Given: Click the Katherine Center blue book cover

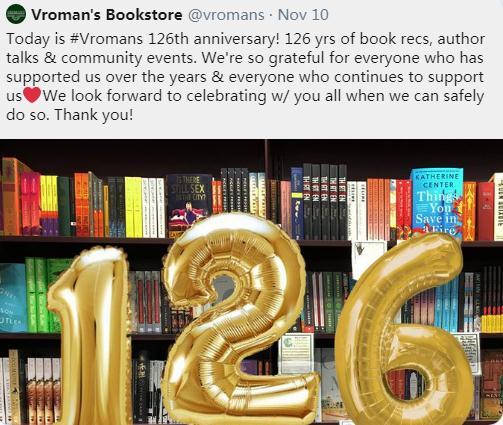Looking at the screenshot, I should [437, 203].
